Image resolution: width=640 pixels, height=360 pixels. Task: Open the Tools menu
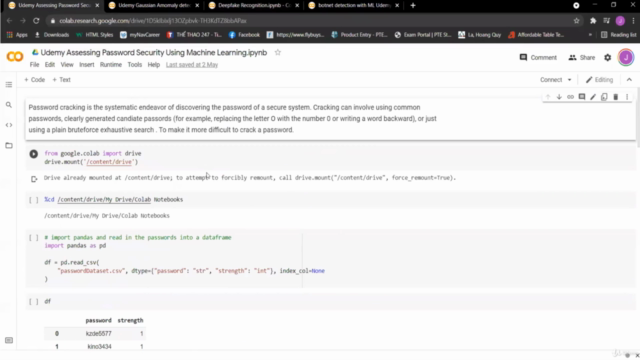[134, 65]
